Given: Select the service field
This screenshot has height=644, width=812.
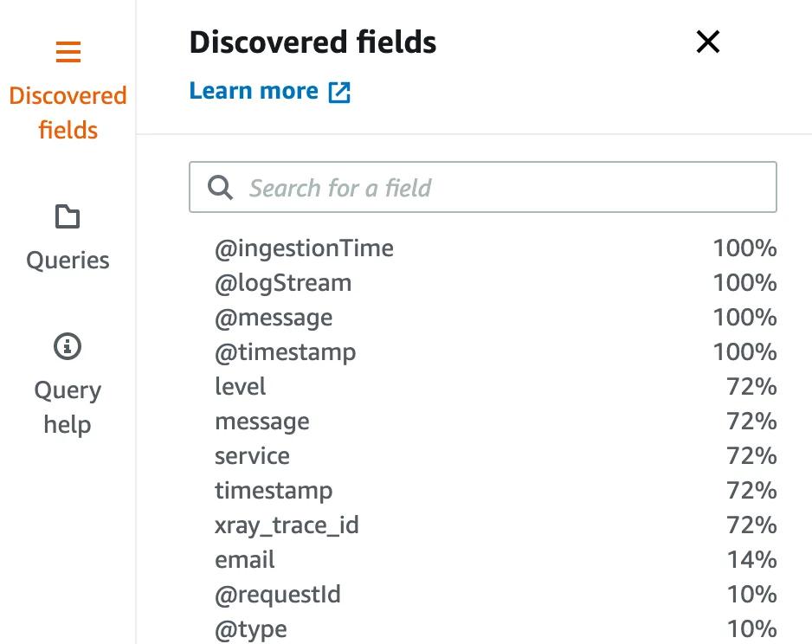Looking at the screenshot, I should click(x=252, y=456).
